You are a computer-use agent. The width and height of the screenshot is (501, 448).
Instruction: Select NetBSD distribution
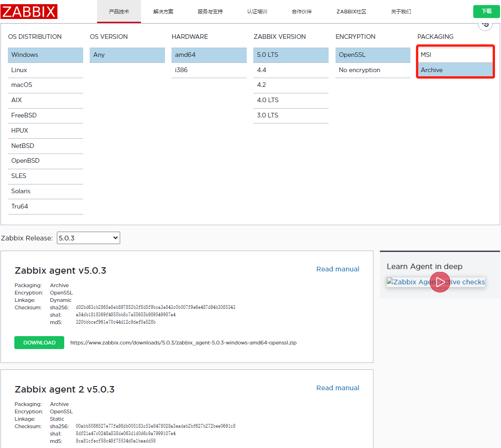click(45, 146)
